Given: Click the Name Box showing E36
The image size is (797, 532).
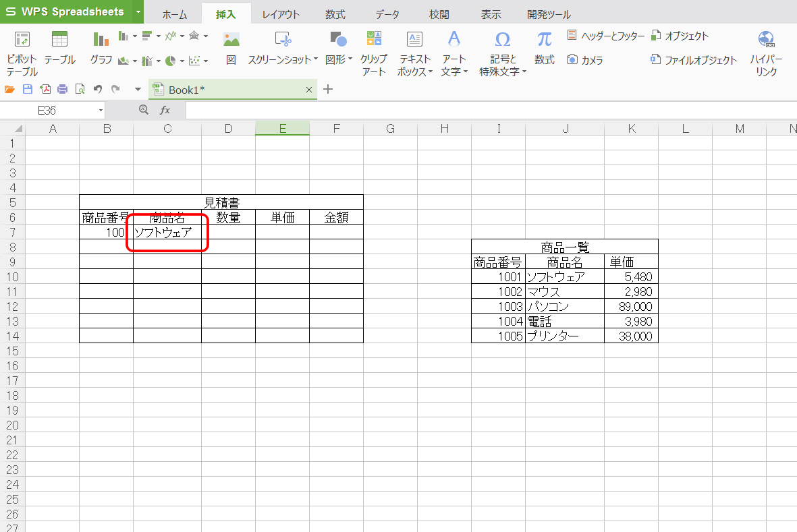Looking at the screenshot, I should pyautogui.click(x=47, y=110).
